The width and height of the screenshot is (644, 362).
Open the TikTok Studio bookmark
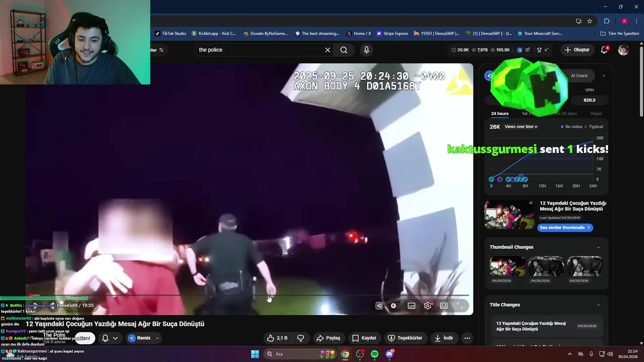pos(171,34)
